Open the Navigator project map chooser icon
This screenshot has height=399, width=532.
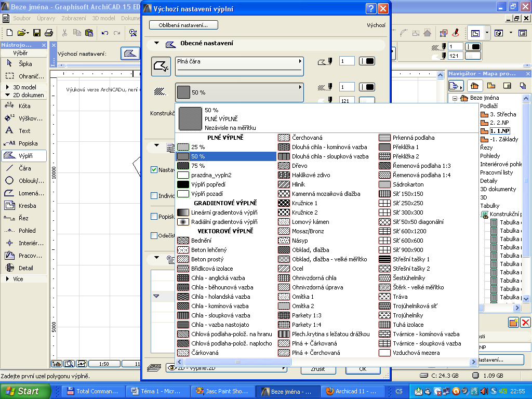coord(456,86)
